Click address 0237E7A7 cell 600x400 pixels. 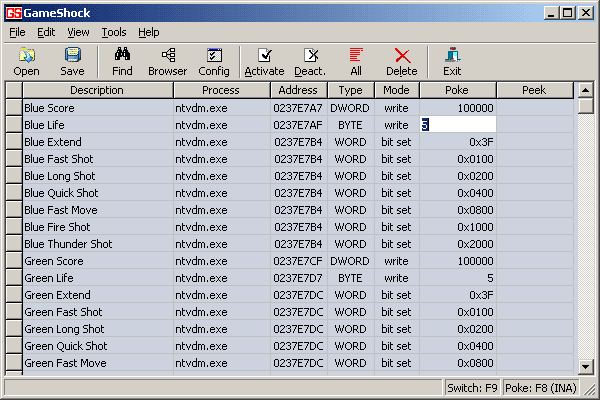299,108
